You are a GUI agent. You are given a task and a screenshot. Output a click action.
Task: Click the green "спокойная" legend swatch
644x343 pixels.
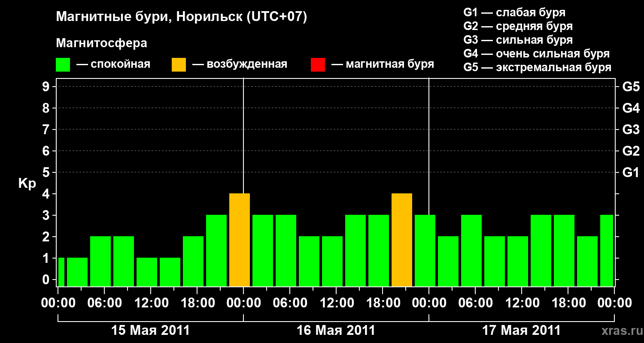(63, 64)
